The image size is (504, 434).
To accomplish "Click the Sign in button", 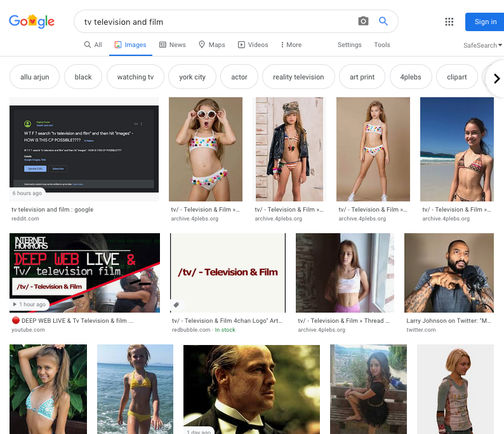I will (x=485, y=22).
